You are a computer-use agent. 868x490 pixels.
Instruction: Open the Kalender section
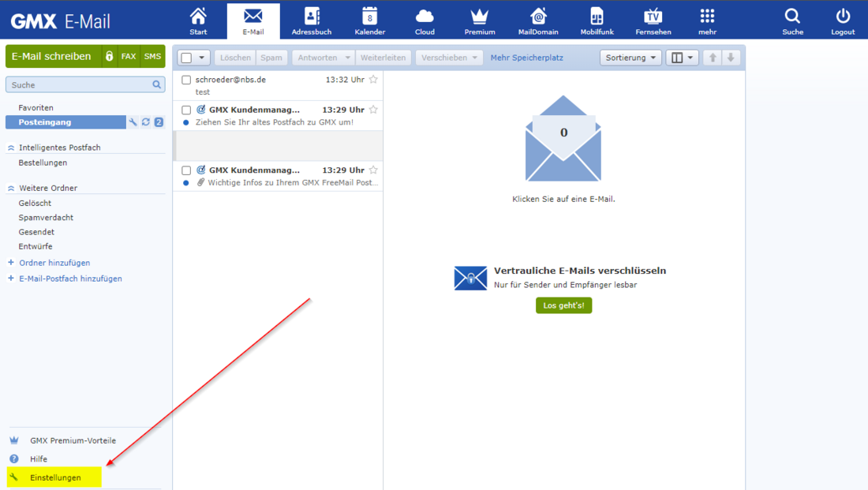click(370, 21)
